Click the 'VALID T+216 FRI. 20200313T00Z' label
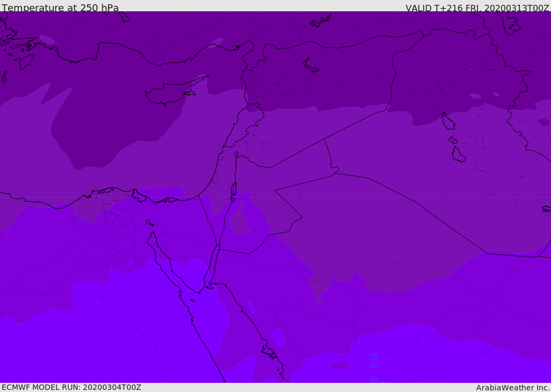This screenshot has height=392, width=551. tap(477, 8)
